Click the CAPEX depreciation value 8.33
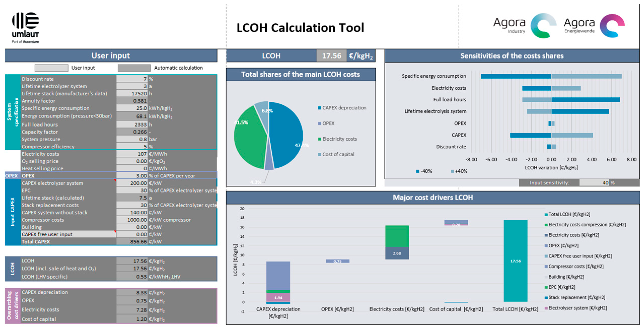The width and height of the screenshot is (644, 329). pyautogui.click(x=132, y=292)
